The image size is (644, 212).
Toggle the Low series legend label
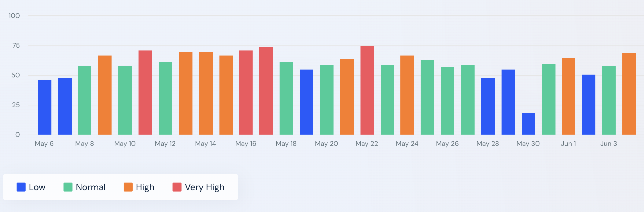click(37, 187)
